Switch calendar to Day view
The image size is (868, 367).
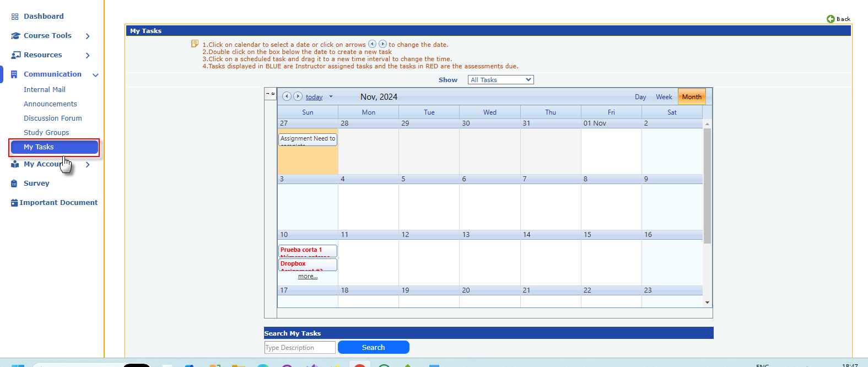pos(640,97)
